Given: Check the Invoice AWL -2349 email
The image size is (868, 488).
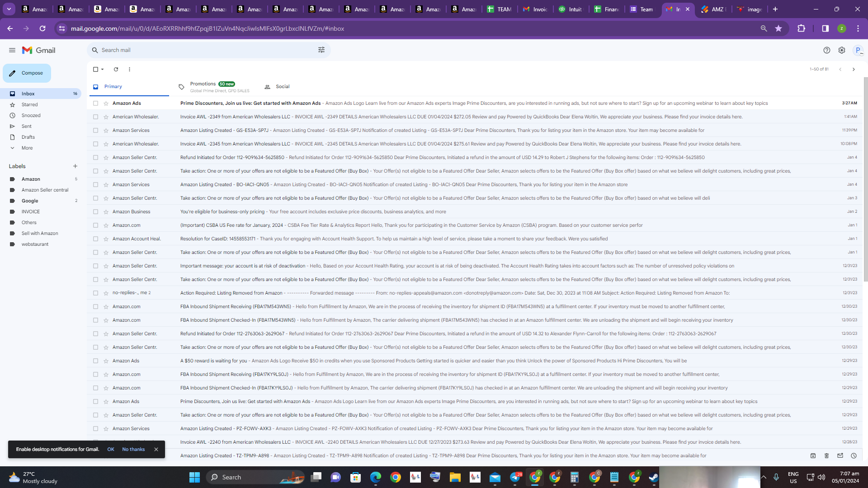Looking at the screenshot, I should click(x=95, y=117).
